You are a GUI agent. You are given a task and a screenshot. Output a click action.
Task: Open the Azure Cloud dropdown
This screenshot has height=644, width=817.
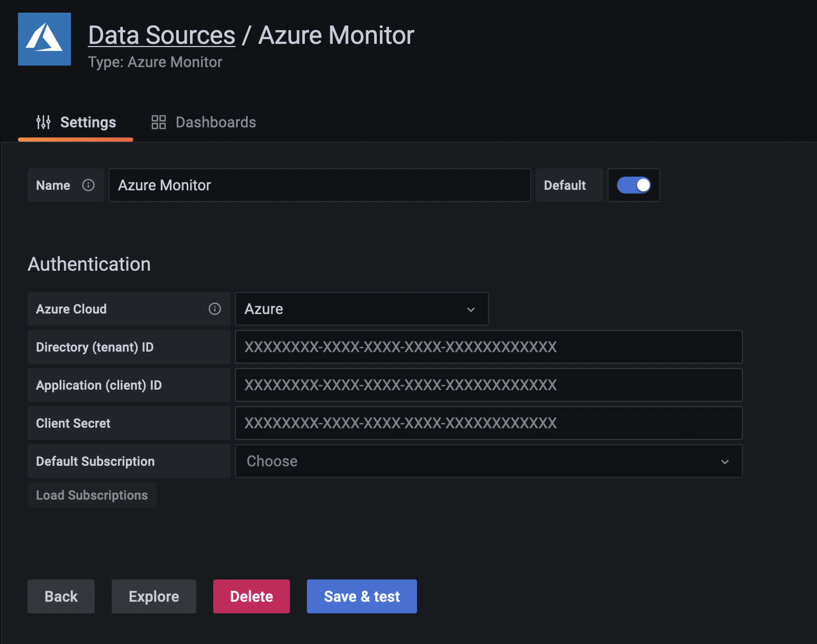[x=361, y=309]
